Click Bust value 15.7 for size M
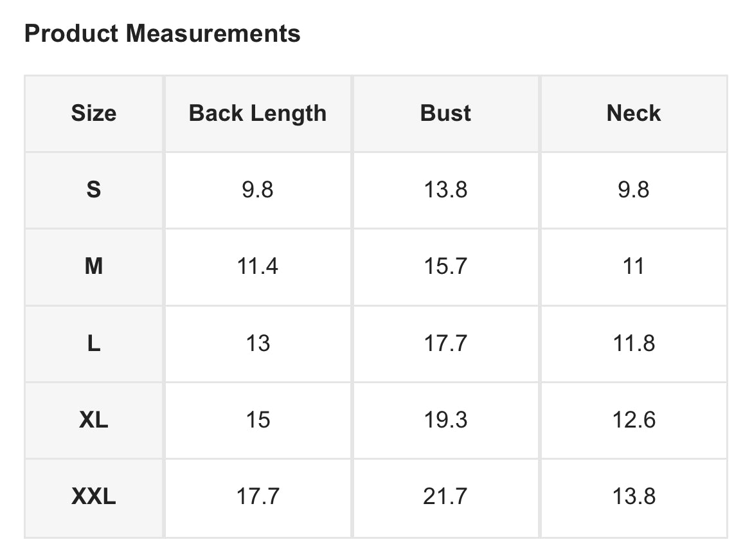752x560 pixels. pos(445,266)
